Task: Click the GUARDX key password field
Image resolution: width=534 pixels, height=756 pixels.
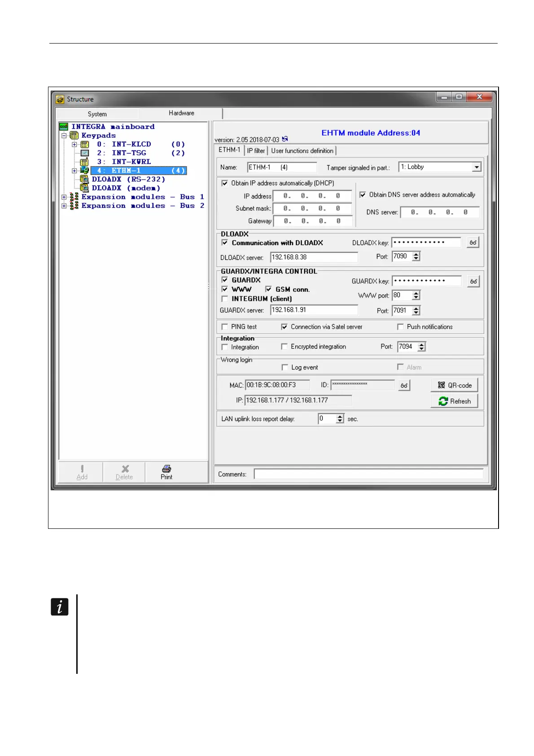Action: click(x=426, y=281)
